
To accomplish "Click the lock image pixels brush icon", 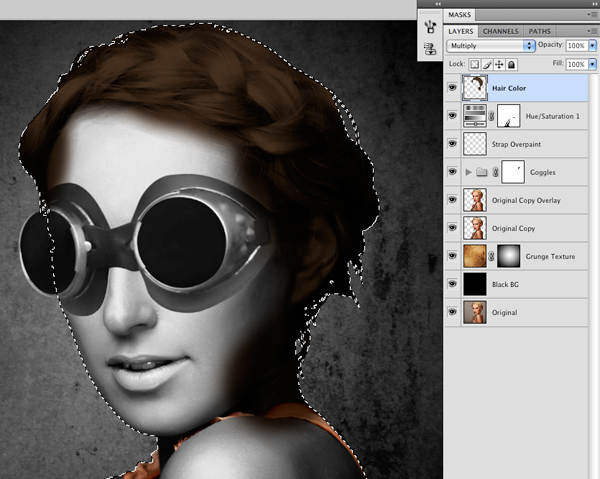I will tap(487, 64).
